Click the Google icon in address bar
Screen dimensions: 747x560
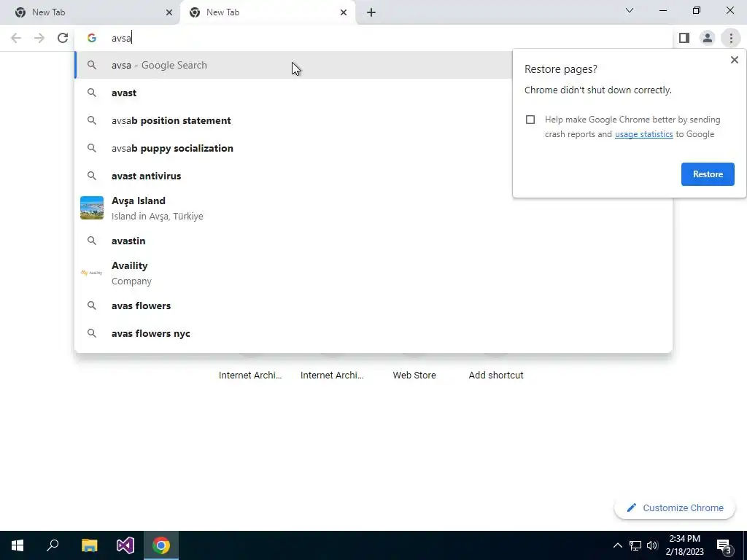click(x=92, y=38)
